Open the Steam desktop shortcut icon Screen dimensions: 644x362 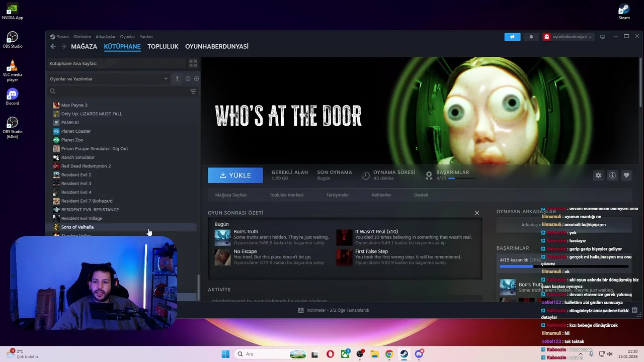[624, 11]
